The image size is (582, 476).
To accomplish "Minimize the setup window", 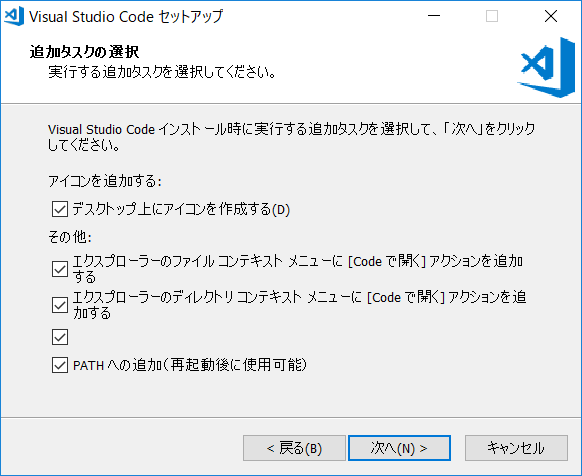I will pos(434,16).
